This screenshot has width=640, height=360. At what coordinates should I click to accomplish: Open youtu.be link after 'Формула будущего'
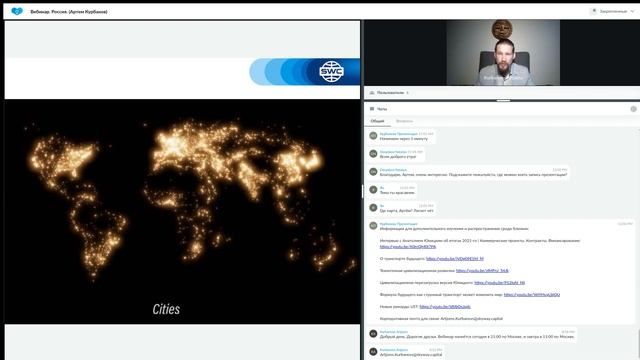pos(532,295)
